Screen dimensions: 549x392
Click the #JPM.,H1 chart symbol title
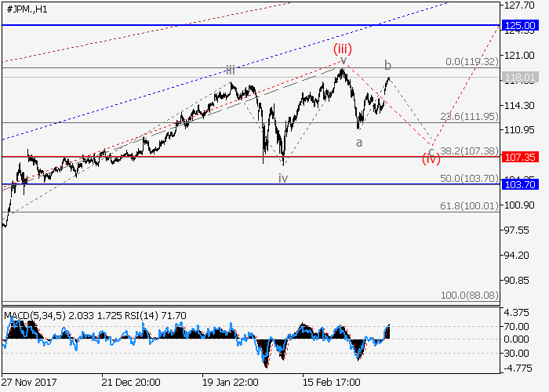[x=27, y=9]
